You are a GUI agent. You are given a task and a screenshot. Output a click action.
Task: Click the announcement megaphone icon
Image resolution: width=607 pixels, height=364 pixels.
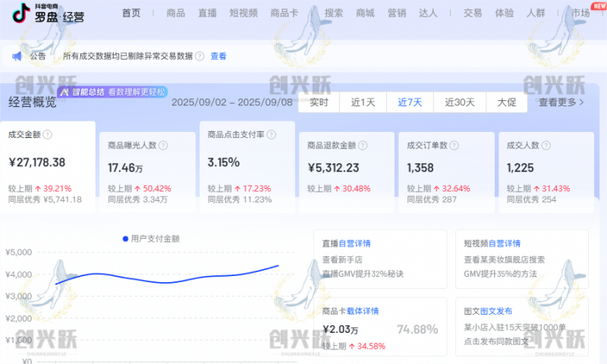pyautogui.click(x=17, y=55)
